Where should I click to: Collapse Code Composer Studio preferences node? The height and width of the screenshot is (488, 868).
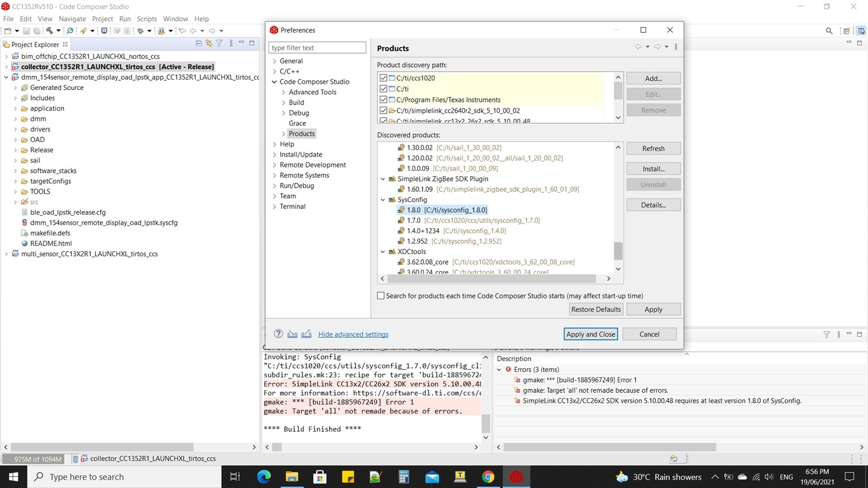[275, 82]
